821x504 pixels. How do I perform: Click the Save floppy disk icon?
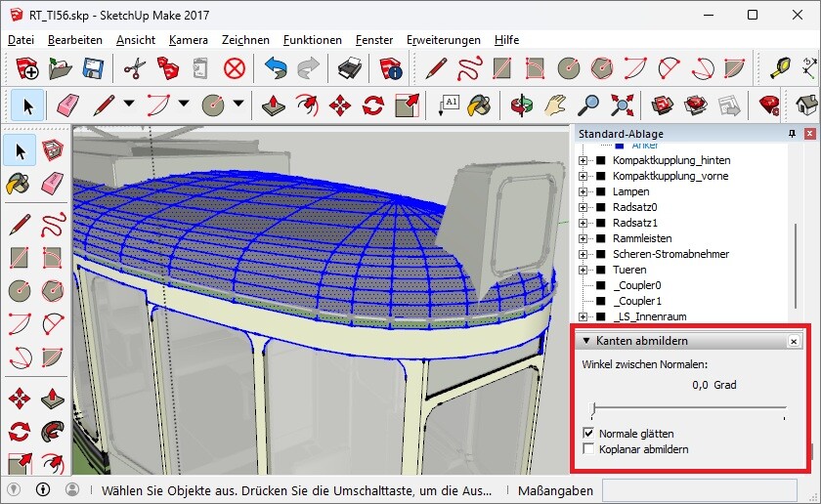point(93,68)
